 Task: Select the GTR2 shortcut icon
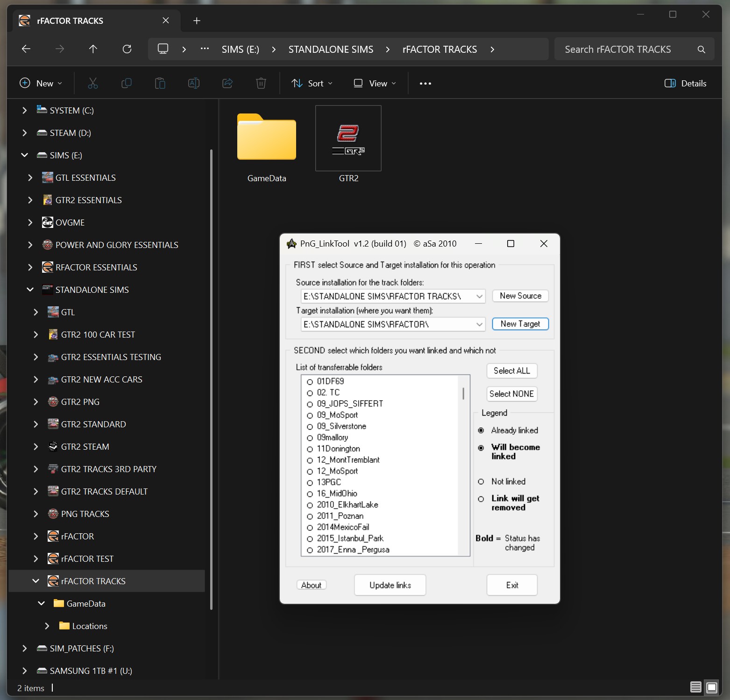[348, 138]
